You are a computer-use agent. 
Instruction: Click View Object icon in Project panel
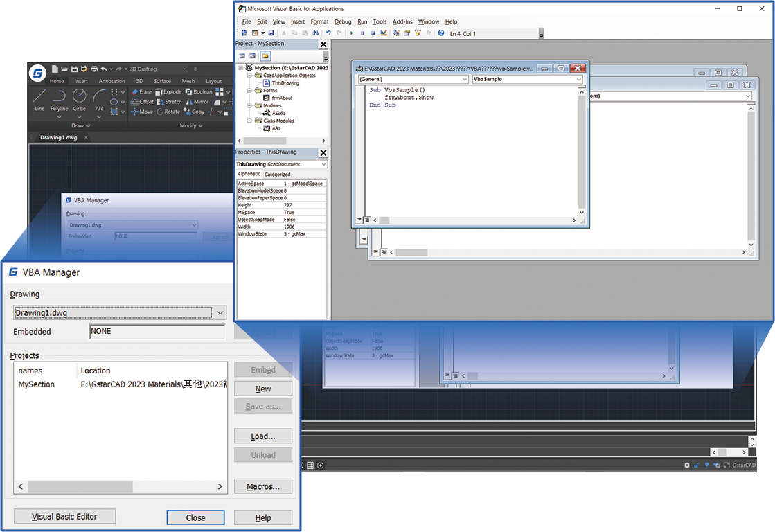(253, 56)
